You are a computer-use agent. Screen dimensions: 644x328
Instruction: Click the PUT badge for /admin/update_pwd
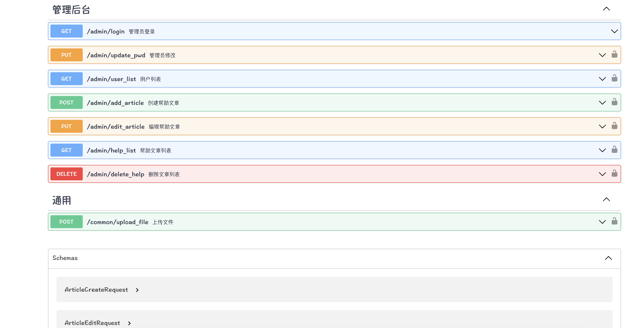point(67,55)
